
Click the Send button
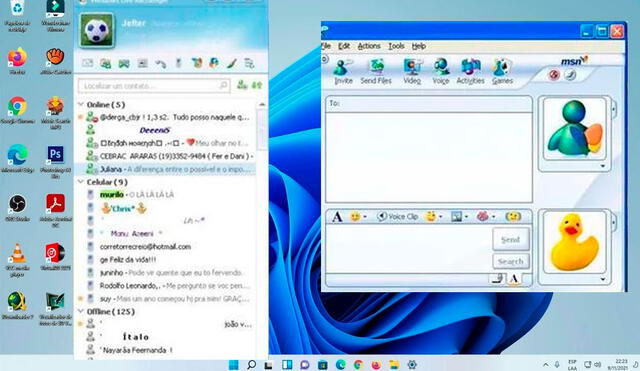pyautogui.click(x=511, y=240)
